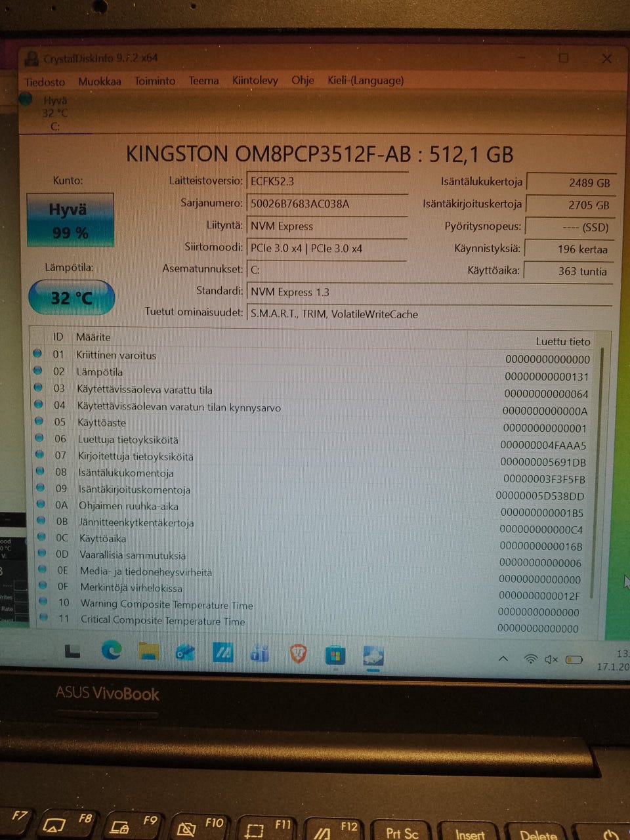Click the NVM Express 1.3 standard field
The image size is (630, 840).
pyautogui.click(x=429, y=292)
